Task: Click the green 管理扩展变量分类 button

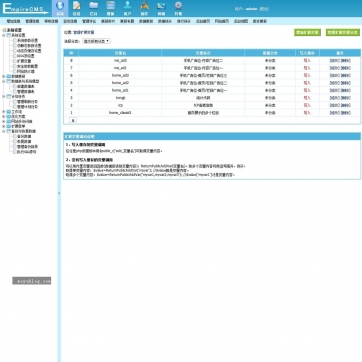Action: (x=343, y=32)
